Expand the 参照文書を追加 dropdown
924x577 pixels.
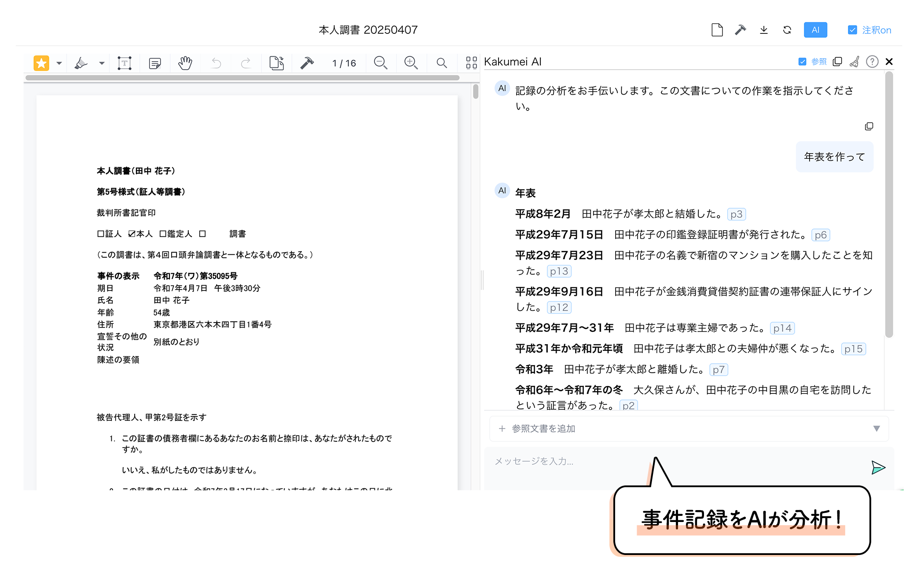876,429
